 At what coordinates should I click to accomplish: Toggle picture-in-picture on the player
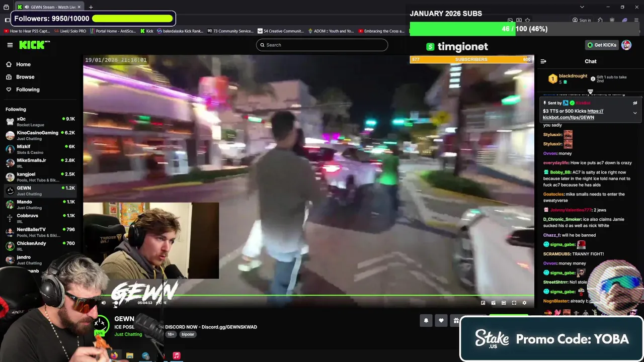pyautogui.click(x=483, y=303)
